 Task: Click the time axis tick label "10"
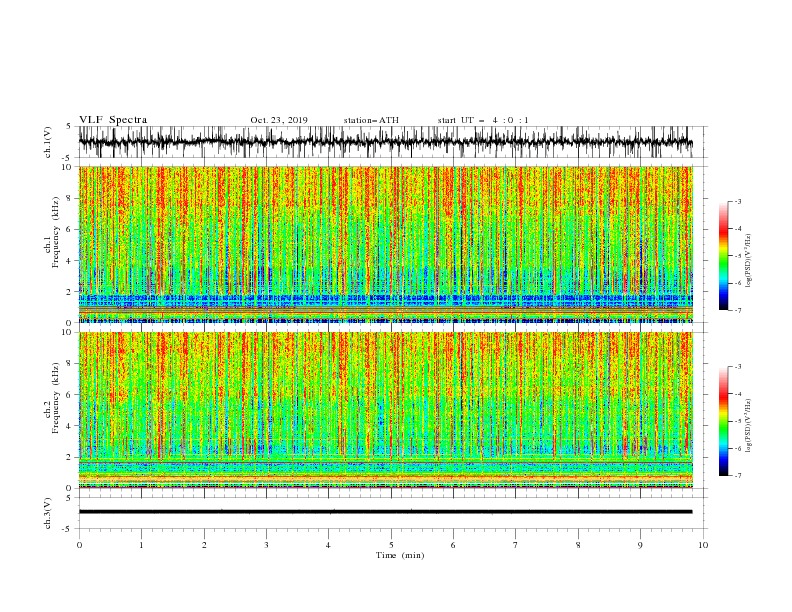703,545
